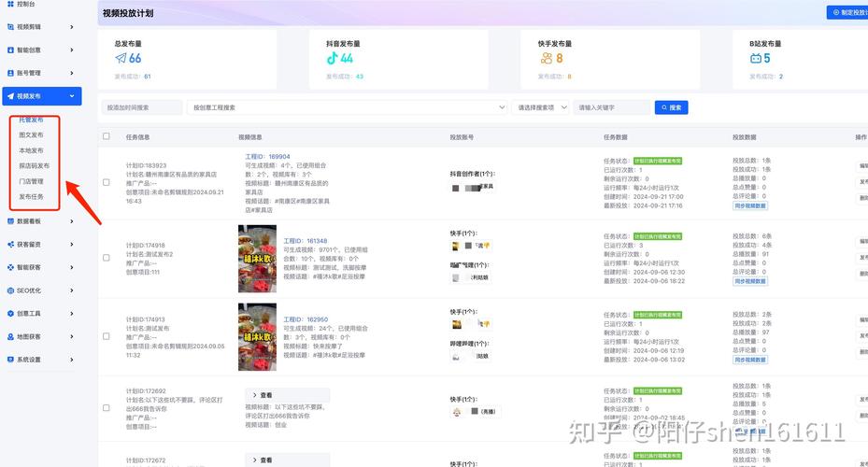
Task: Click the 智能创意 sidebar icon
Action: [10, 50]
